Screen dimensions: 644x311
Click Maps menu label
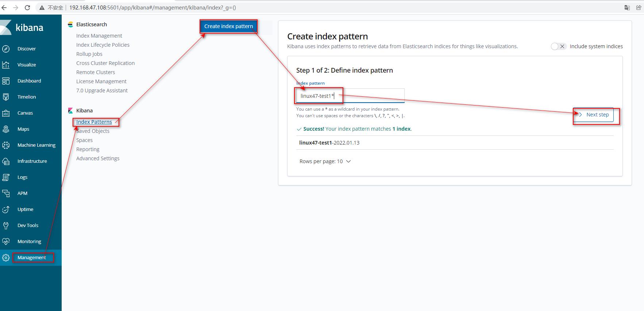(23, 129)
